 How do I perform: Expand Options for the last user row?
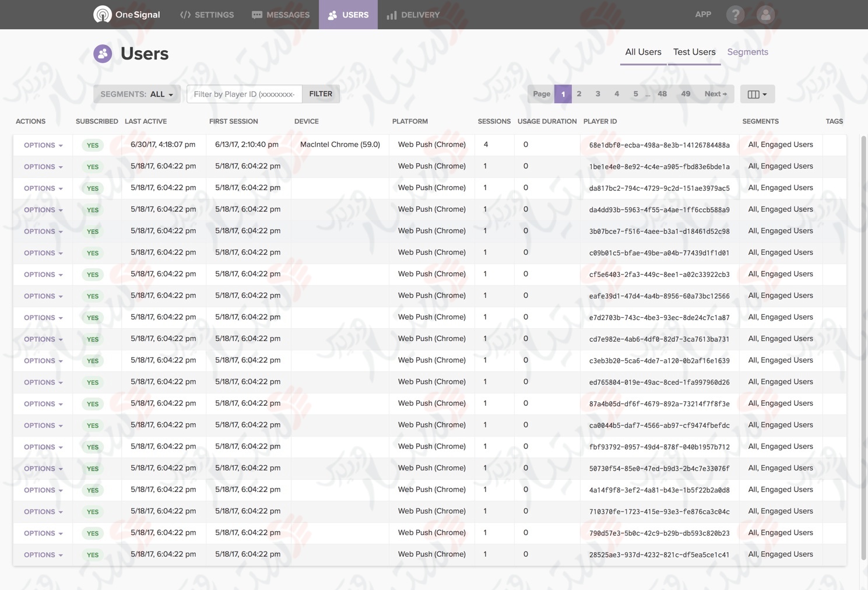43,555
